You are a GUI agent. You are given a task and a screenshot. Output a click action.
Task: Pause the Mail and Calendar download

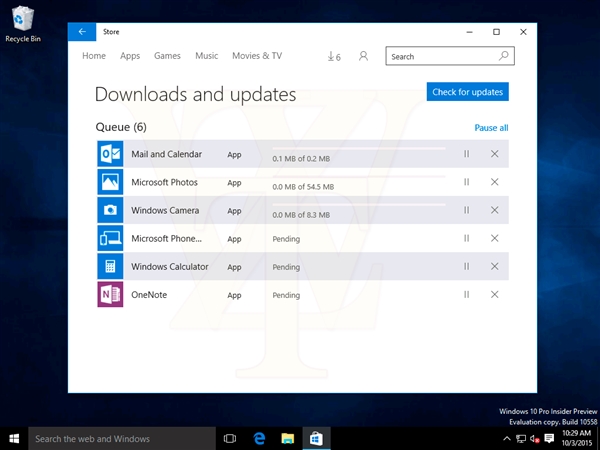466,154
